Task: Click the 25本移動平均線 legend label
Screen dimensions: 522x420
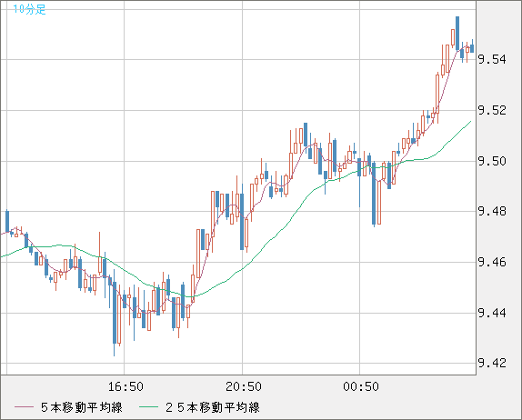Action: 213,407
